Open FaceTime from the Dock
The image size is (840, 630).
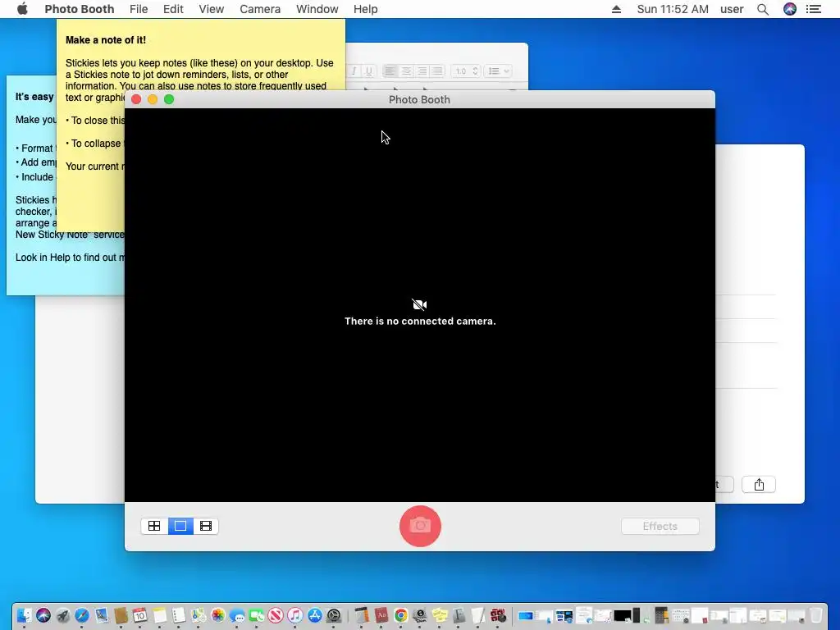click(x=256, y=615)
